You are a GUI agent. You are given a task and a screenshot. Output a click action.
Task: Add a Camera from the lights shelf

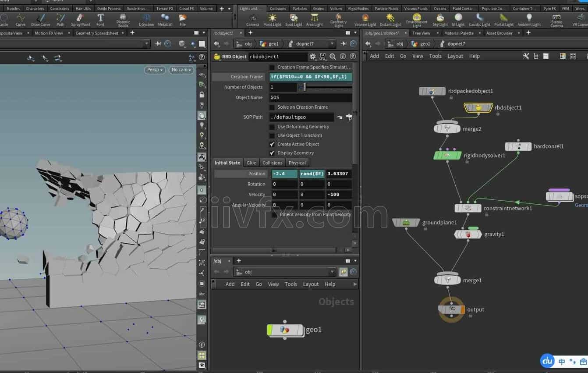tap(252, 20)
